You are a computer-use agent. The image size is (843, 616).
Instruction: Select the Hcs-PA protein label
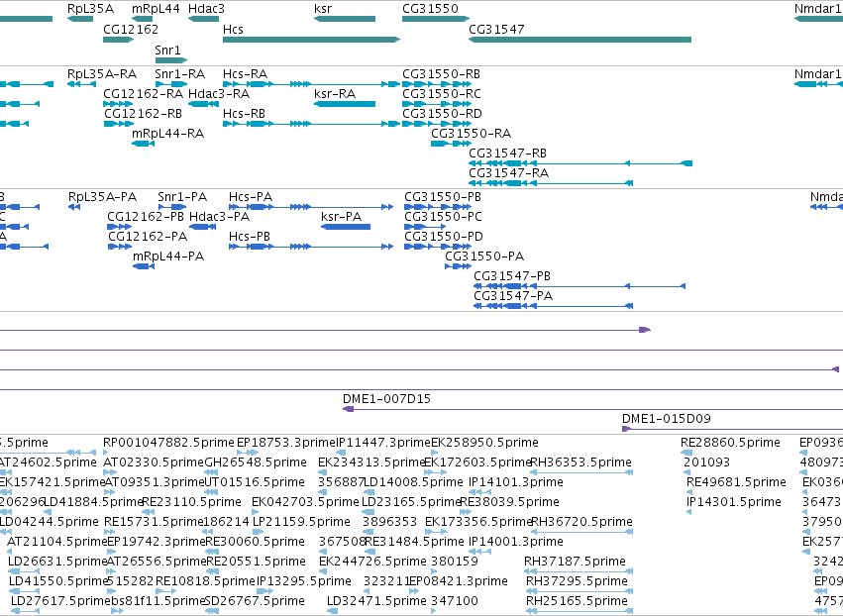click(251, 197)
